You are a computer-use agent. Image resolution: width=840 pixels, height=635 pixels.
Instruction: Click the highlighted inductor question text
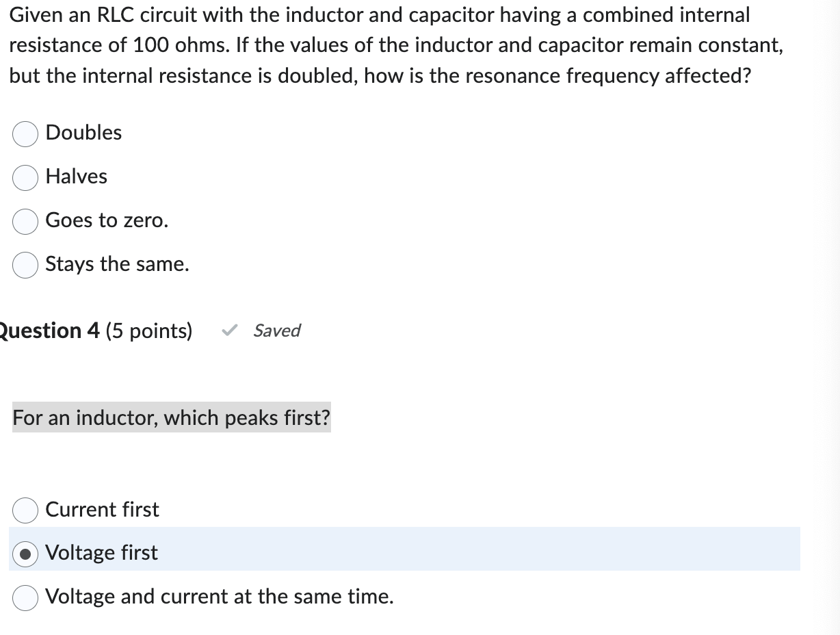(171, 417)
